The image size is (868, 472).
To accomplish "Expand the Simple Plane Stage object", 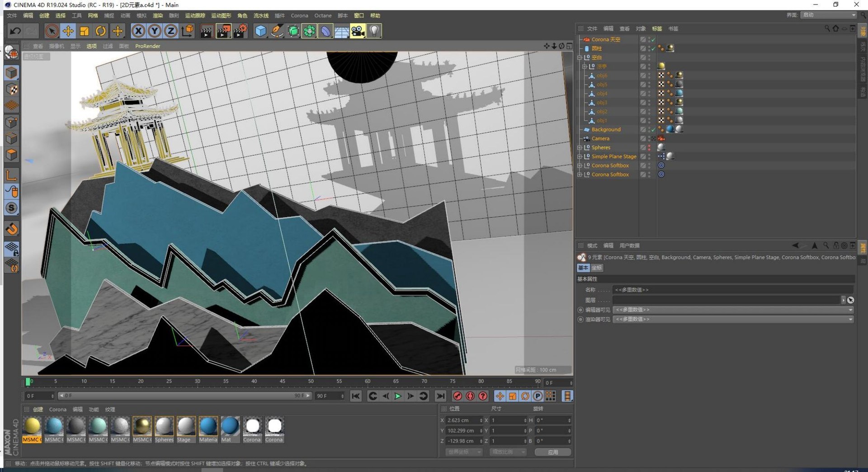I will 580,156.
